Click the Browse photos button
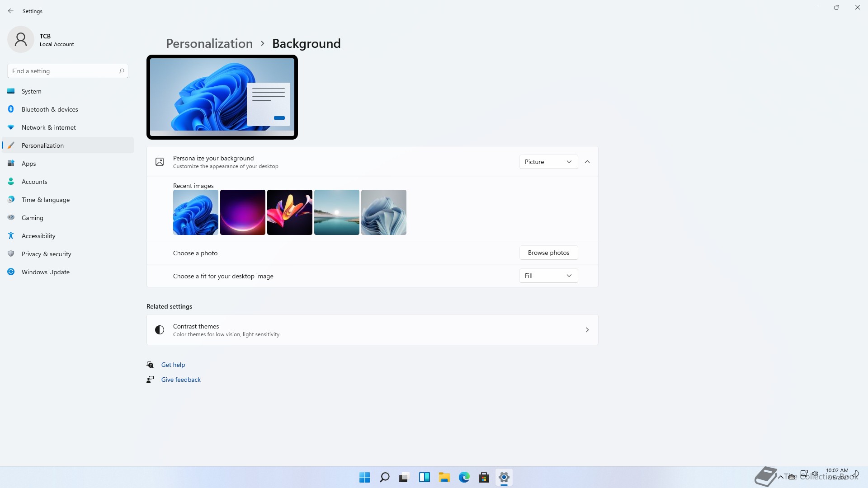The image size is (868, 488). click(x=548, y=253)
